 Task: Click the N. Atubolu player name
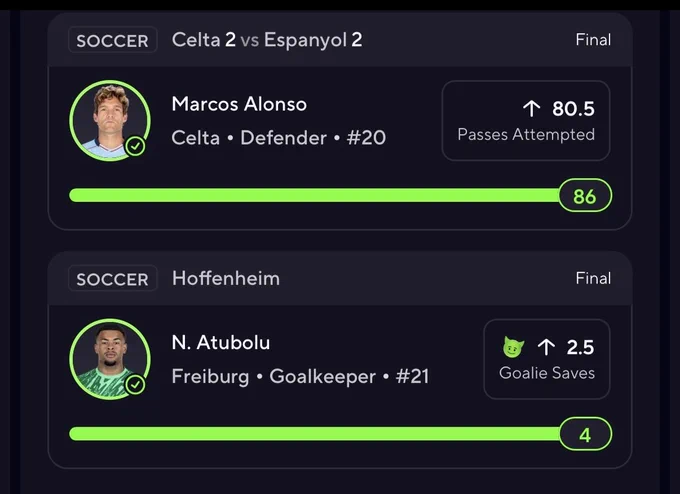click(221, 343)
